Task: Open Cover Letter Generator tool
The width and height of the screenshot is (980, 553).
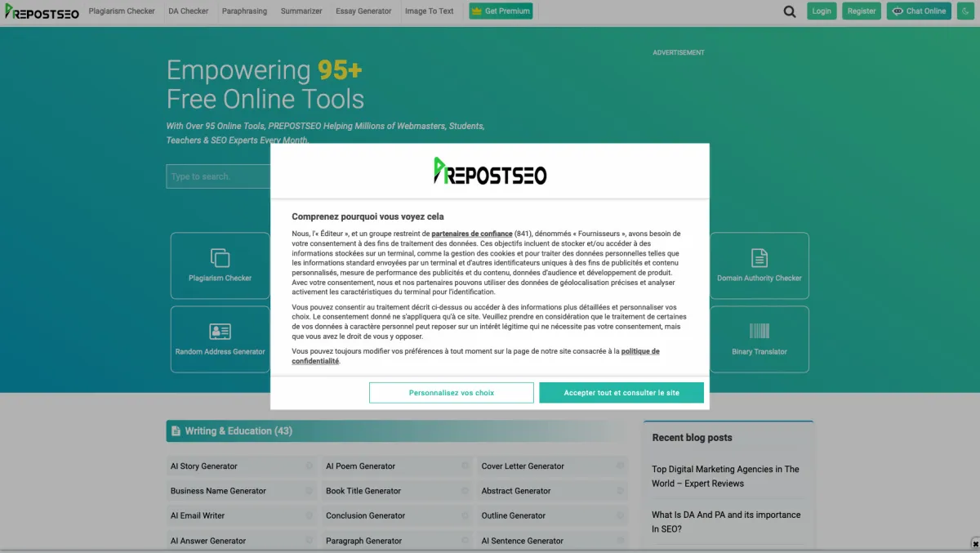Action: coord(523,466)
